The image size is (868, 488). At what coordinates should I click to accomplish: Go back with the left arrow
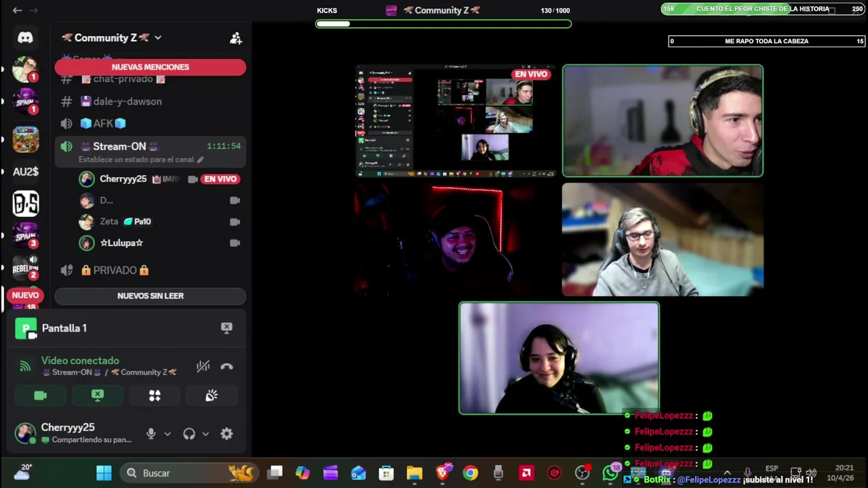point(17,10)
